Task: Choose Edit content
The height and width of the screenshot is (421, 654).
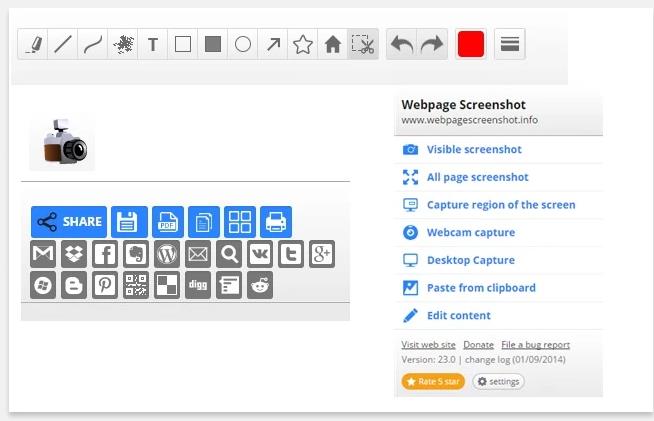Action: (x=498, y=315)
